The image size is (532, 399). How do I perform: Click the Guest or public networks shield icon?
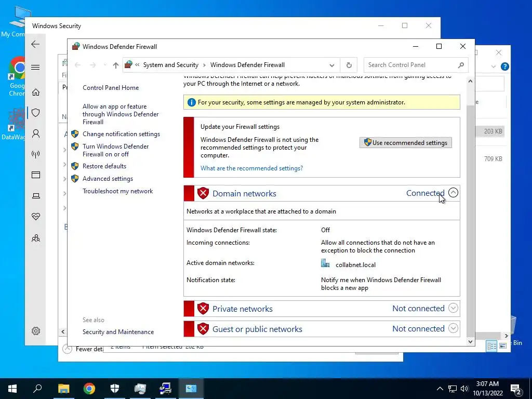(x=203, y=329)
